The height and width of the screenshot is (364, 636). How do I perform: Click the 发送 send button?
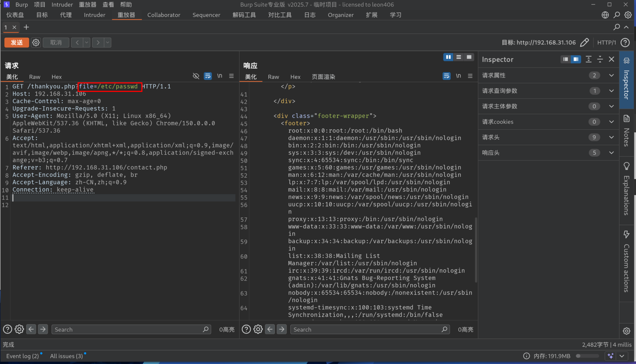(17, 43)
